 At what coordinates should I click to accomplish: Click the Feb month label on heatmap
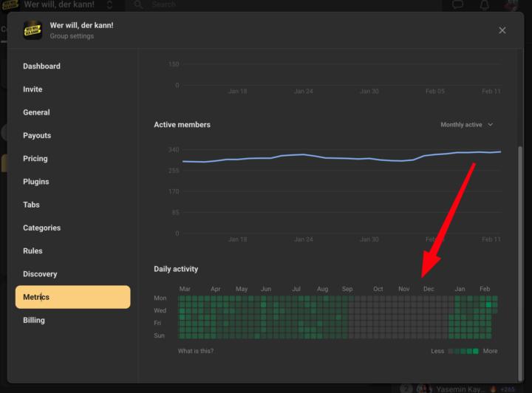tap(485, 289)
